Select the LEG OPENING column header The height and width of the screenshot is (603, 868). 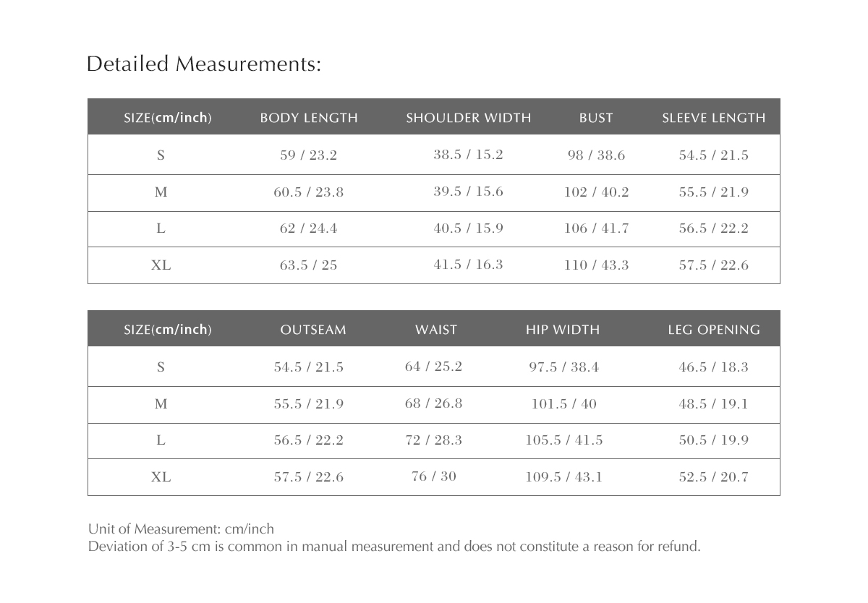click(714, 330)
